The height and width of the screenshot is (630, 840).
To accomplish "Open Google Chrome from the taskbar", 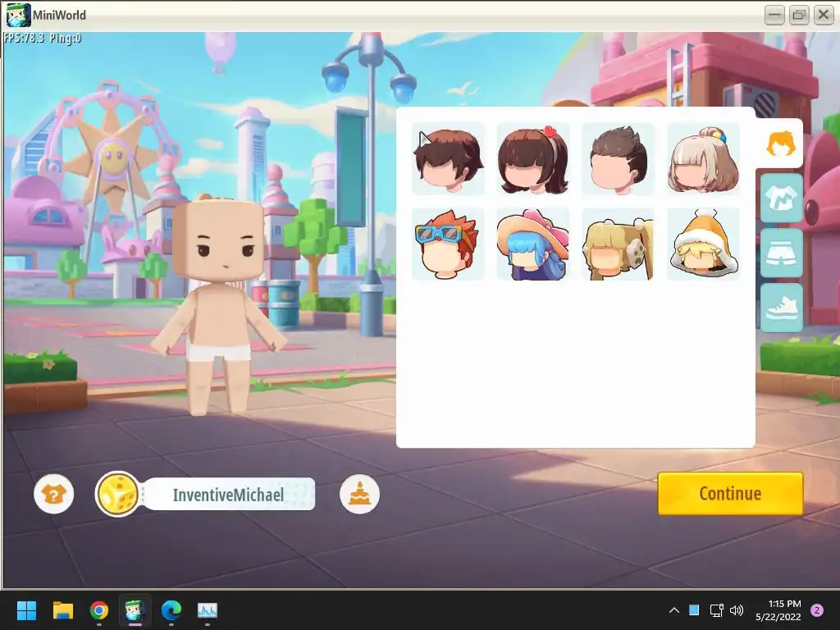I will coord(99,610).
